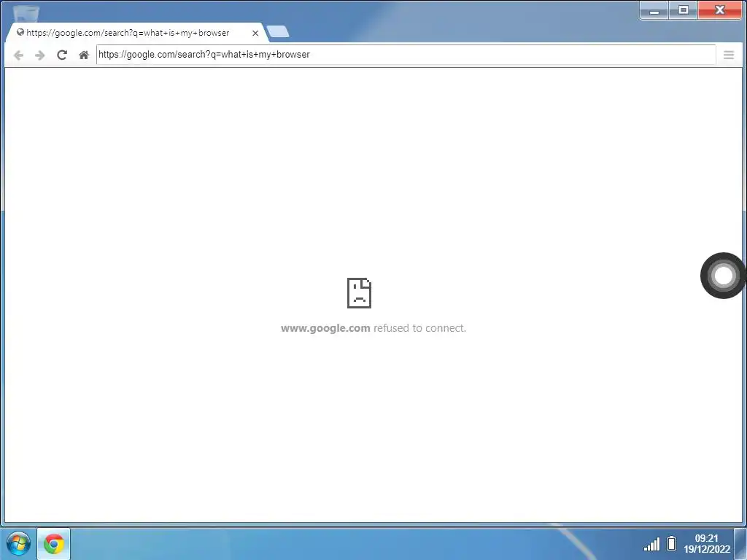Check the network signal tray icon

click(651, 544)
